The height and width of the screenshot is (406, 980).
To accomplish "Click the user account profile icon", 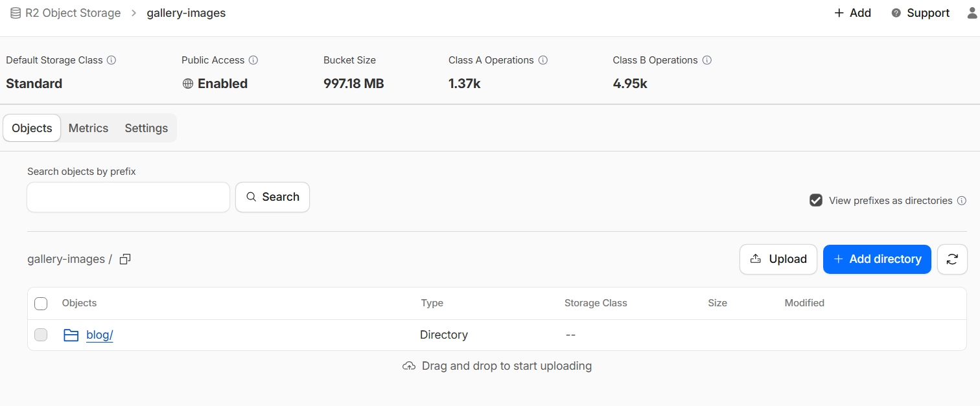I will click(974, 13).
